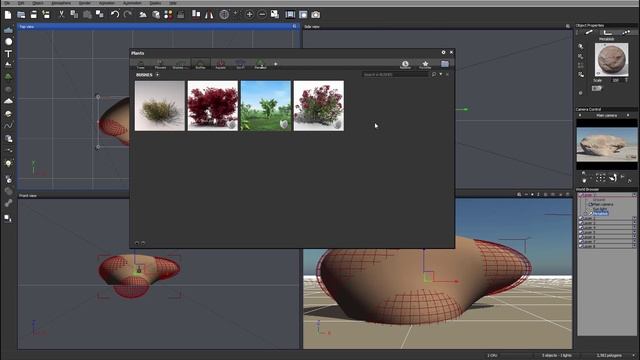
Task: Switch to the Bushes tab in Plants
Action: coord(200,64)
